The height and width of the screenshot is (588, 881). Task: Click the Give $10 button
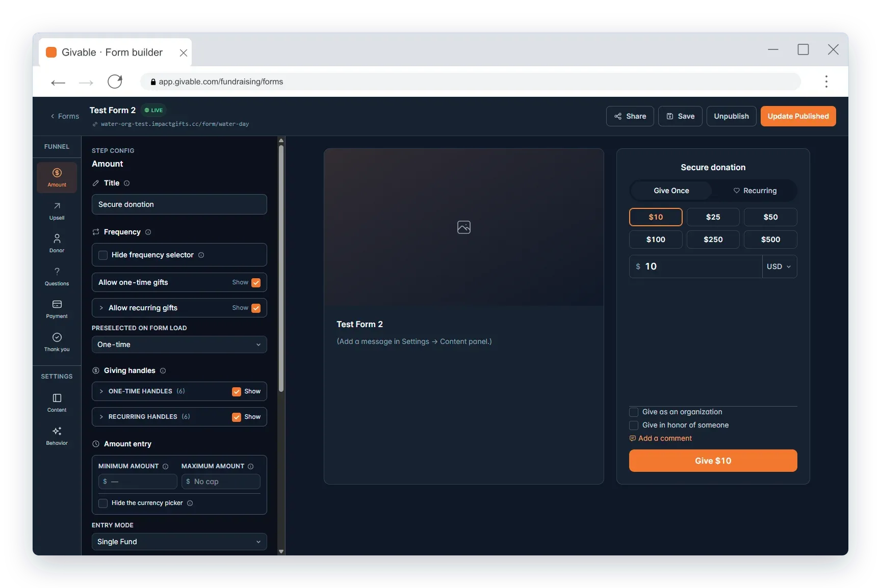713,461
